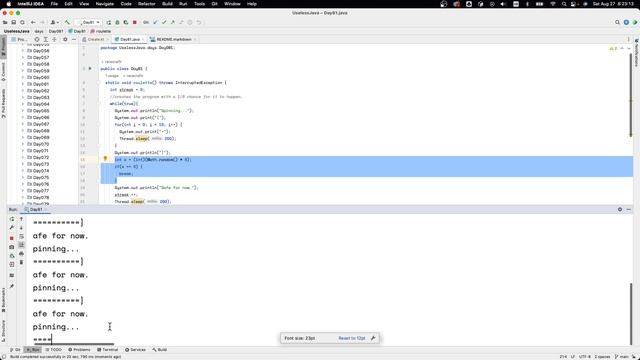Expand the Day060 folder
Screen dimensions: 640x360
click(x=23, y=78)
